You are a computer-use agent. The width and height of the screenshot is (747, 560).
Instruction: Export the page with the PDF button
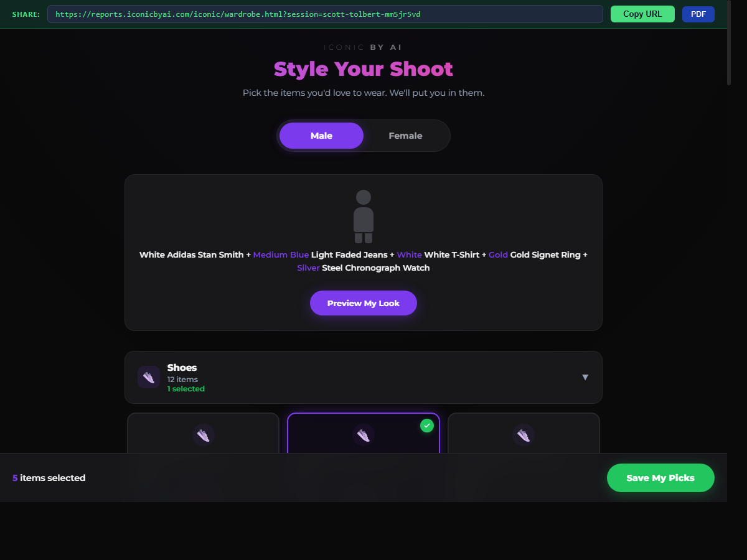point(698,14)
